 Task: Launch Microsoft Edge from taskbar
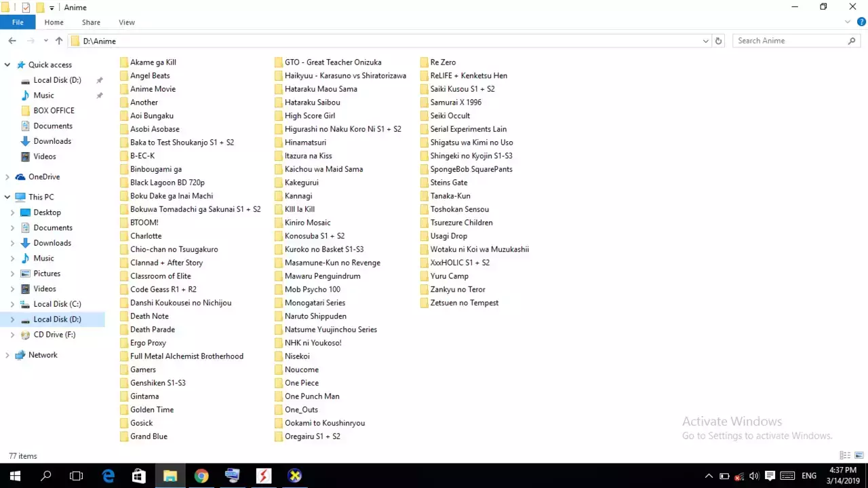pos(108,476)
